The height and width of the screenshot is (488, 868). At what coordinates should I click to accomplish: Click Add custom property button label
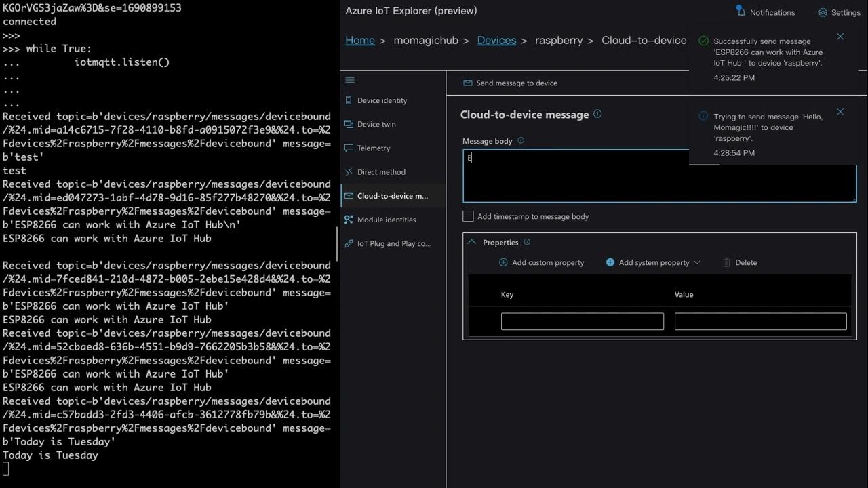pos(548,262)
